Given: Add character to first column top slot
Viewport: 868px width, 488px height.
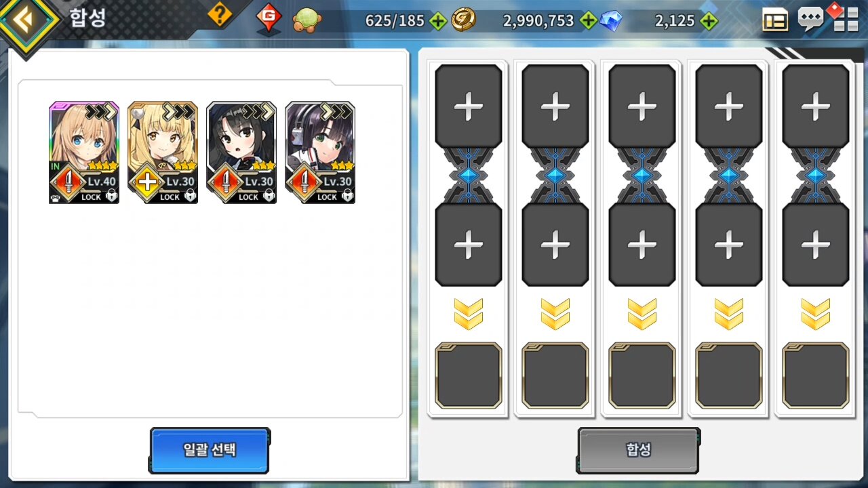Looking at the screenshot, I should (x=469, y=106).
